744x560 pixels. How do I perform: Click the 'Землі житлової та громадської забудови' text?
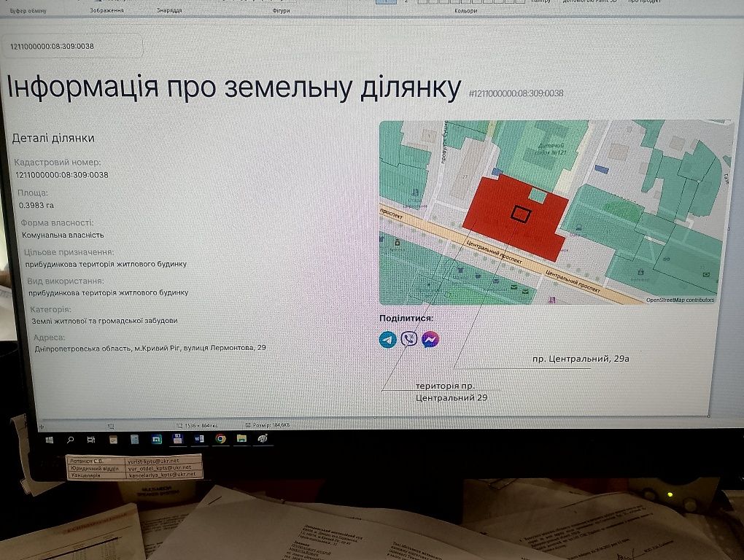[104, 321]
